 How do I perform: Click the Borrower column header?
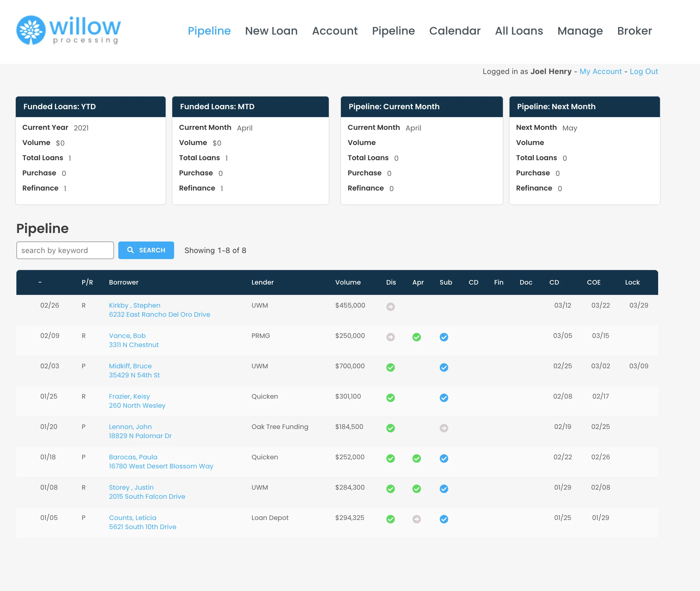coord(123,282)
